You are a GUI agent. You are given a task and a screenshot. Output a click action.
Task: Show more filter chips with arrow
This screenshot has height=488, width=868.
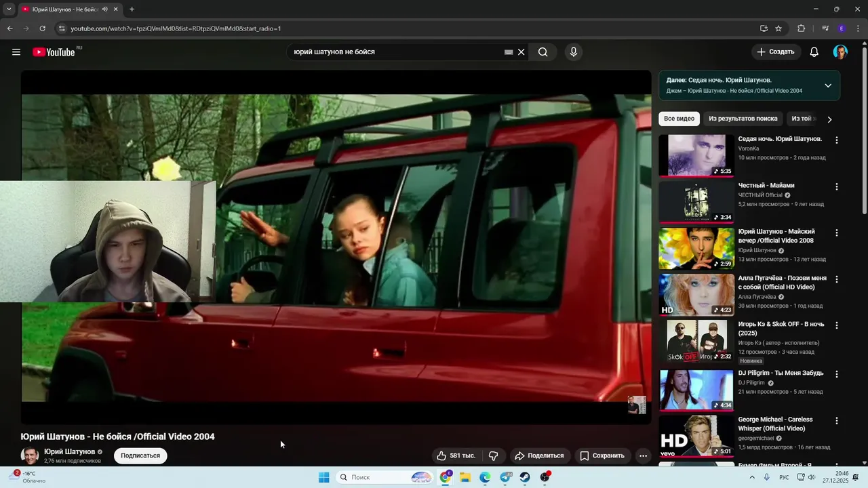point(829,119)
